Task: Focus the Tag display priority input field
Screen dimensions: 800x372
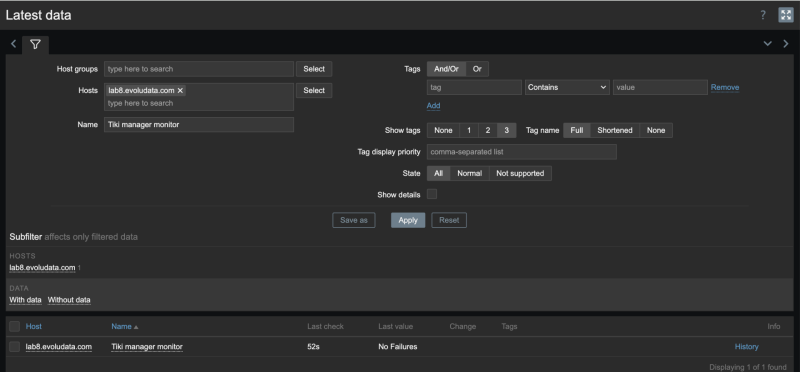Action: (521, 152)
